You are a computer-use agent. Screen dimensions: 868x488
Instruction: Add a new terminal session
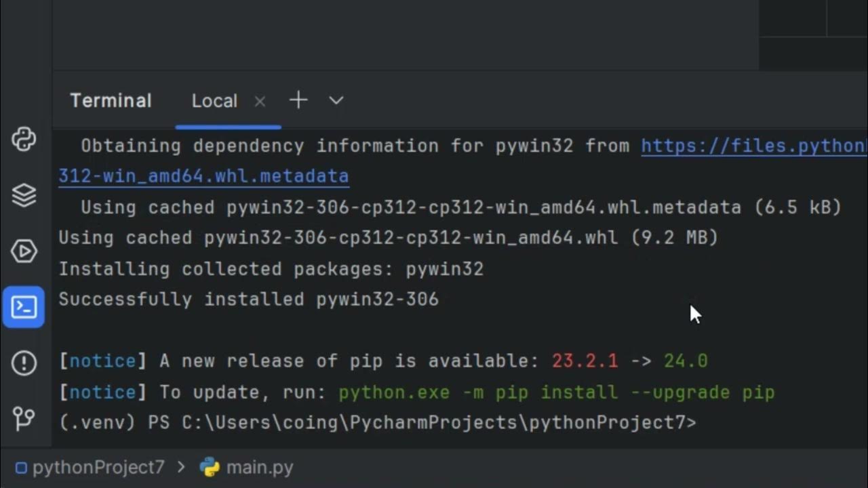click(298, 101)
